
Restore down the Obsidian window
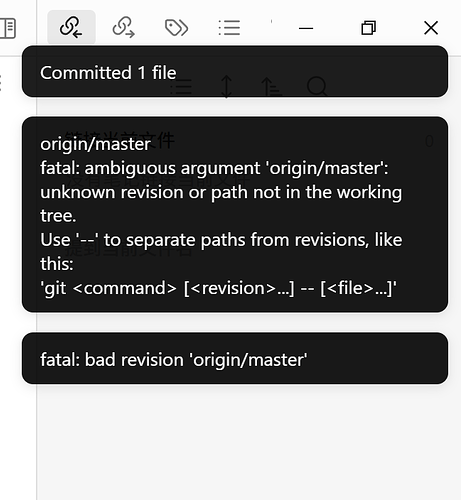click(368, 28)
